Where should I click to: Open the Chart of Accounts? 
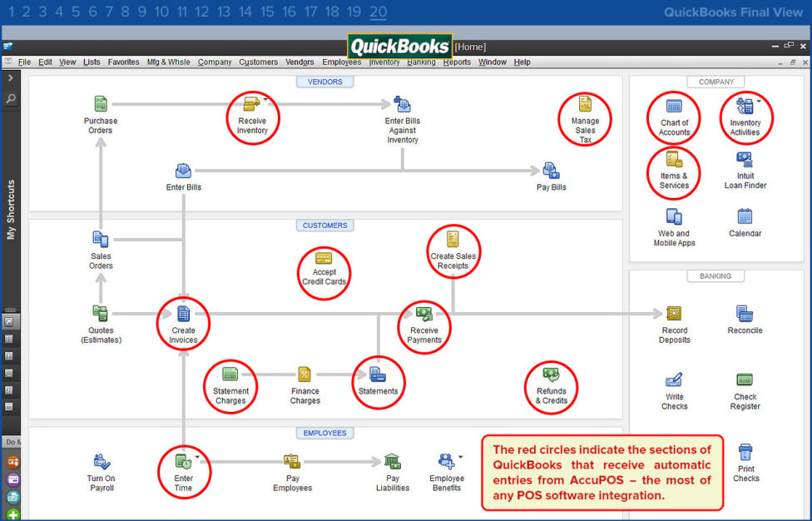(674, 107)
